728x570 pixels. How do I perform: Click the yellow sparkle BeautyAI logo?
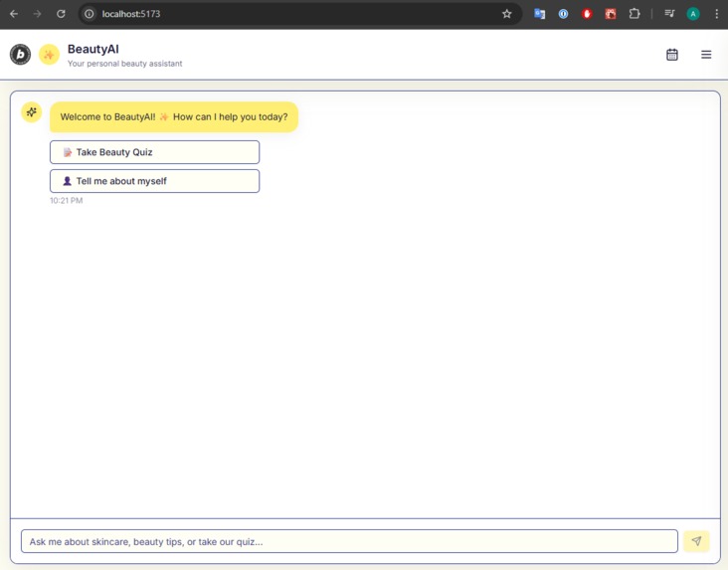click(49, 55)
